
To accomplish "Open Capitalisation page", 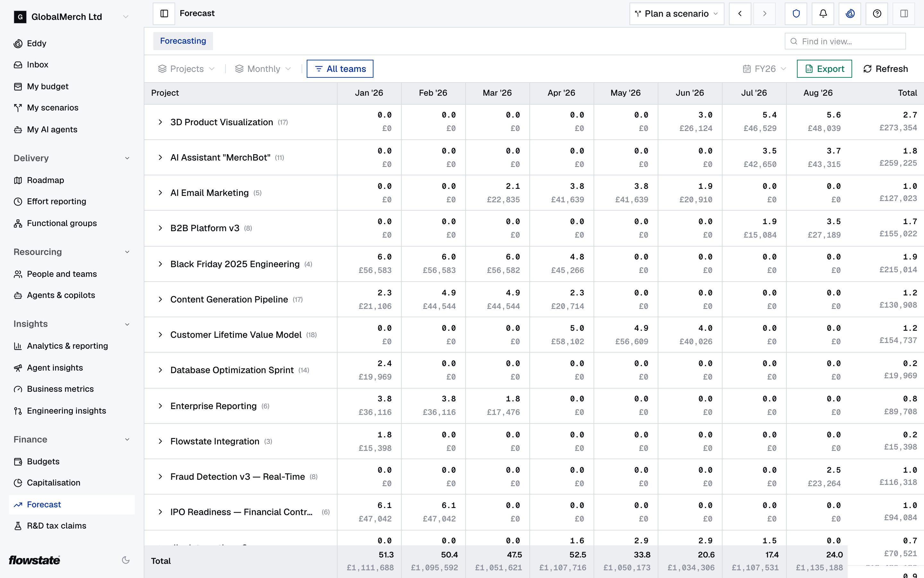I will coord(72,483).
